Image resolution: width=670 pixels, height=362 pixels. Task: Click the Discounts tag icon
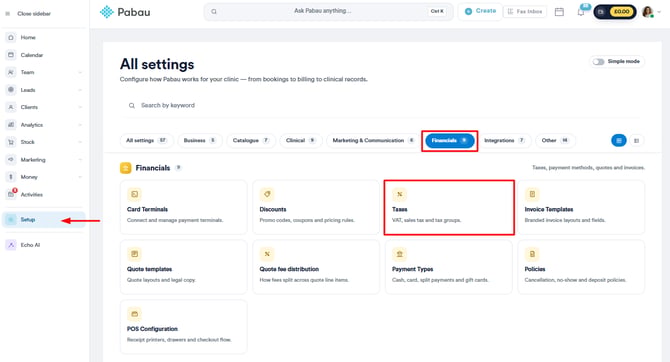tap(267, 194)
